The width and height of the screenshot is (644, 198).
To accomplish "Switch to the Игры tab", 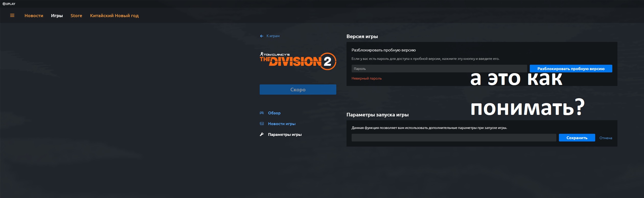I will pyautogui.click(x=57, y=16).
